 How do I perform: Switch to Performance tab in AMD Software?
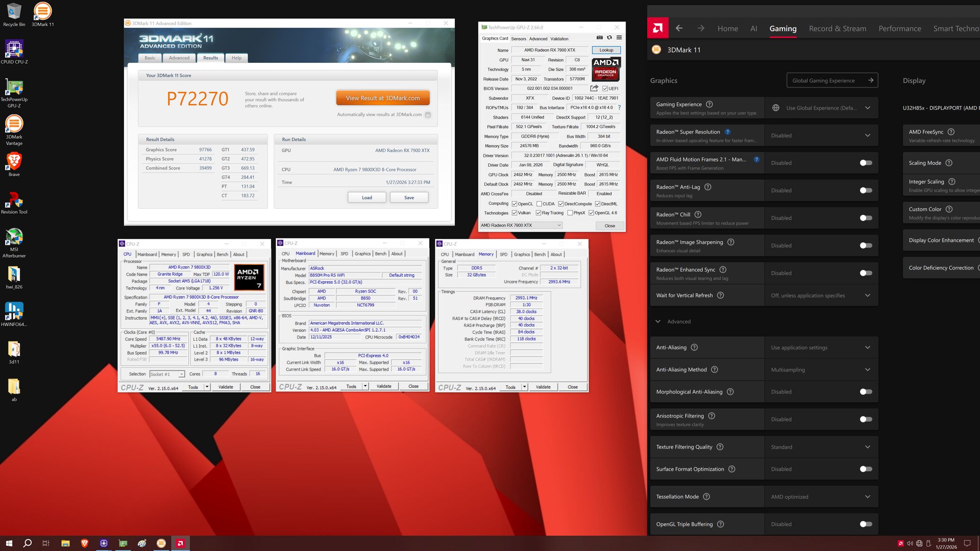click(900, 28)
